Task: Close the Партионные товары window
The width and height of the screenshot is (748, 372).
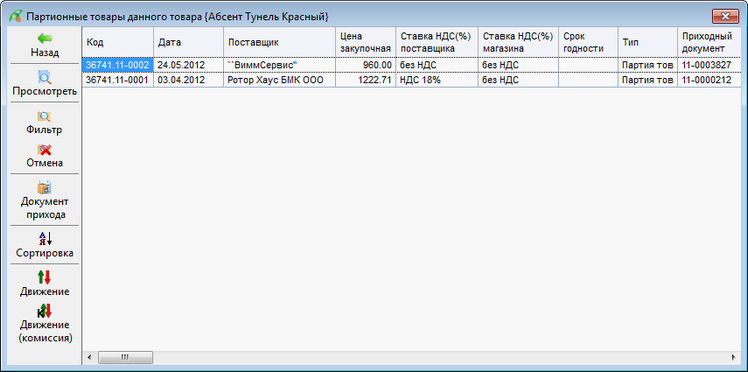Action: [726, 16]
